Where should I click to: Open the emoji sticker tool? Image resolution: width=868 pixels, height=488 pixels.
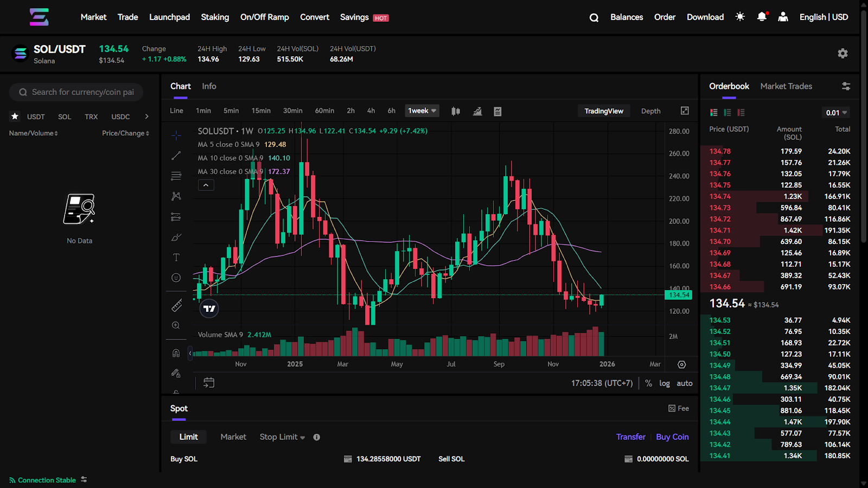point(176,278)
